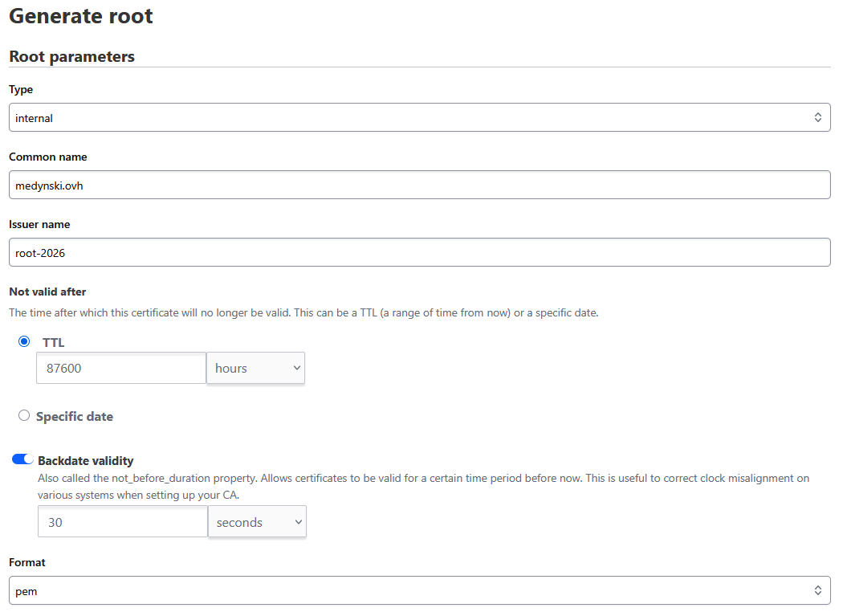Expand the TTL "hours" unit dropdown
The image size is (843, 616).
pos(255,368)
